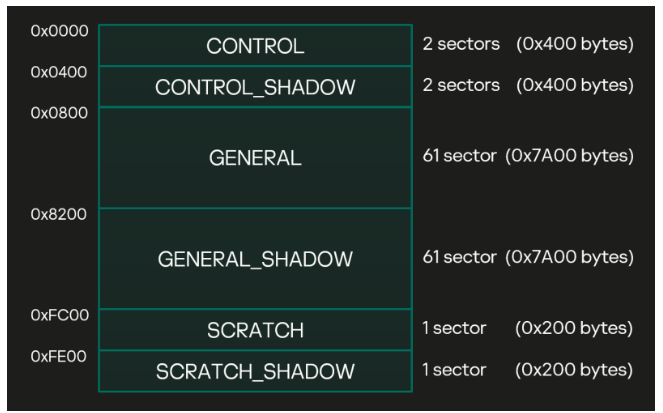Click '(0x400 bytes)' beside CONTROL_SHADOW

(575, 86)
